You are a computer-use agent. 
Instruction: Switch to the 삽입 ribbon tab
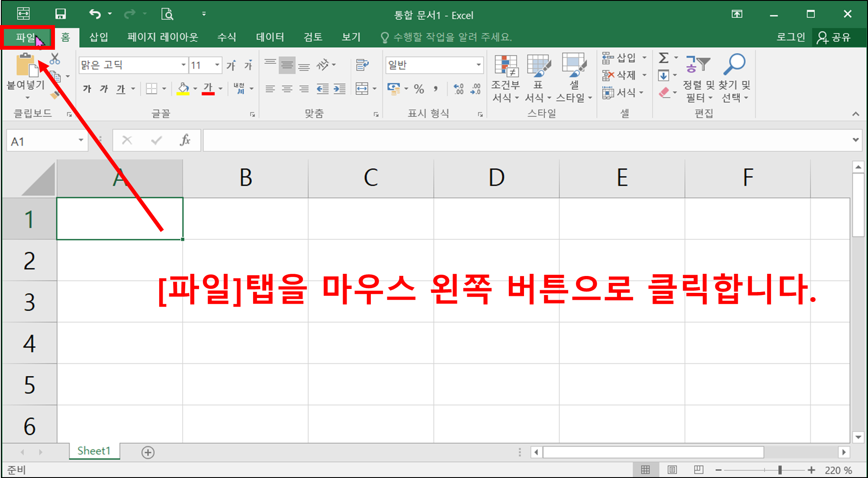click(99, 37)
